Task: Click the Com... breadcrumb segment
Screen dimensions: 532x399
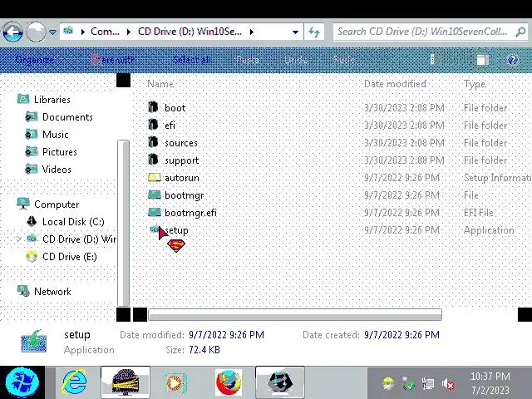Action: coord(106,32)
